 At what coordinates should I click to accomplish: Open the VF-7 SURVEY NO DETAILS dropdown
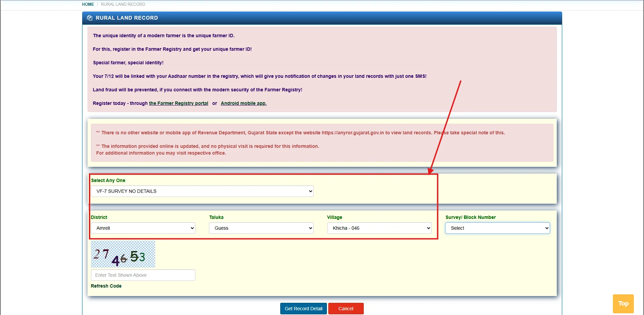(202, 191)
